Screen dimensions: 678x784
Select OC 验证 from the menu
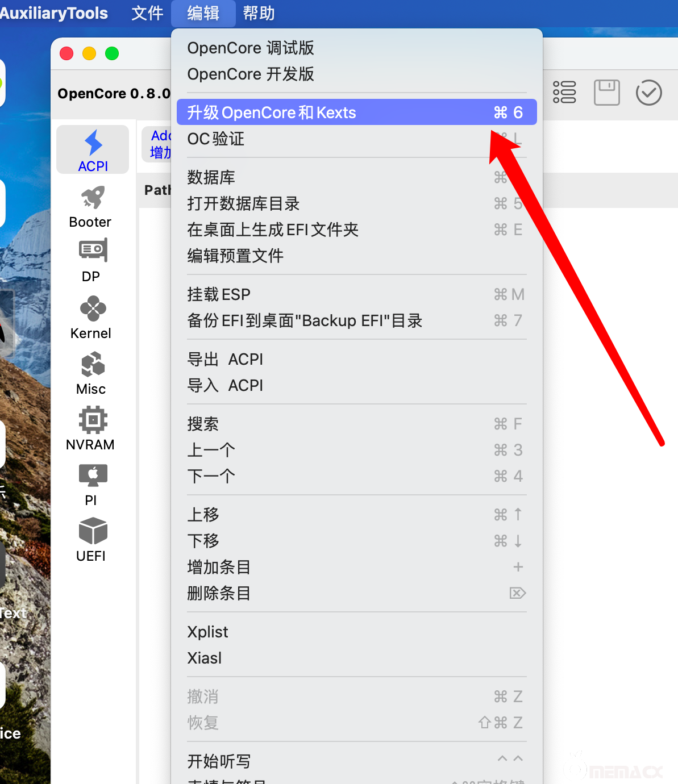(x=216, y=139)
